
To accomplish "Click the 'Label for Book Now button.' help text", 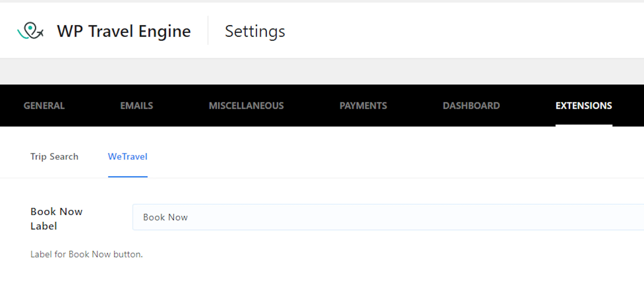I will pyautogui.click(x=87, y=254).
